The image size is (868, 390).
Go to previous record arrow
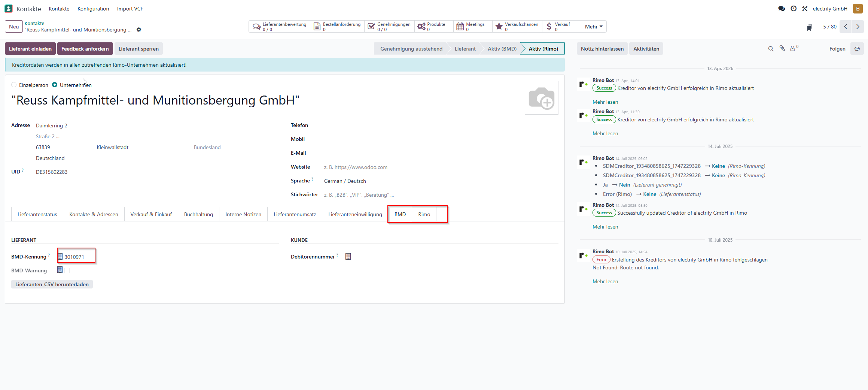point(846,27)
